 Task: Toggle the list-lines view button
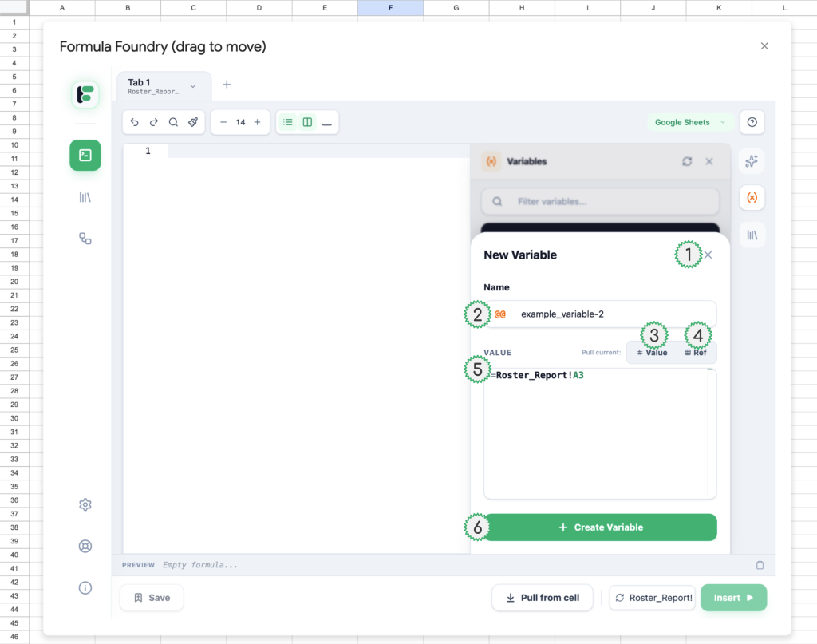pyautogui.click(x=288, y=122)
